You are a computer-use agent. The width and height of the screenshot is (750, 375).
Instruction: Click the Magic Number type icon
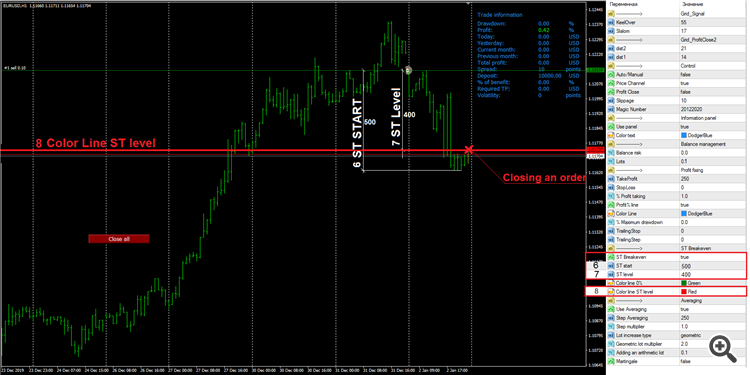click(x=610, y=109)
